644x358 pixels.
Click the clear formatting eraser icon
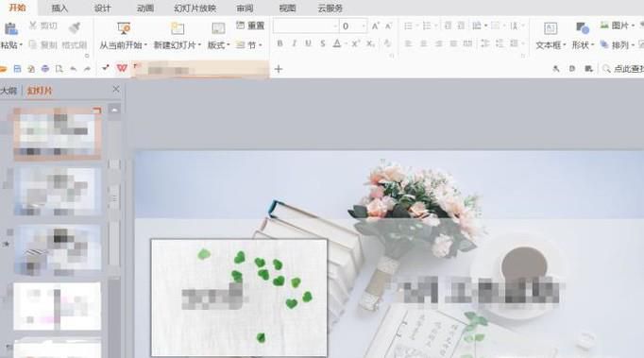pyautogui.click(x=387, y=43)
